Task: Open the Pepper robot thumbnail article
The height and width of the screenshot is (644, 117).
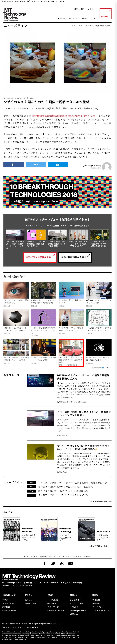Action: point(99,290)
